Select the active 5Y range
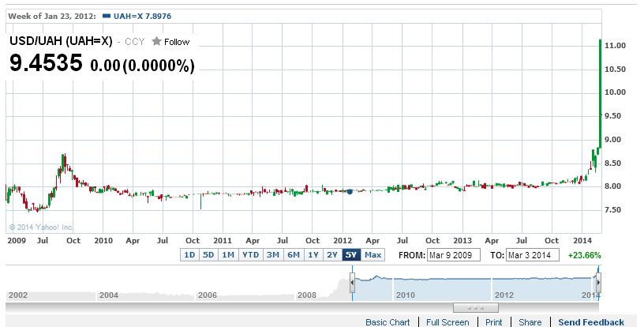 (x=351, y=254)
